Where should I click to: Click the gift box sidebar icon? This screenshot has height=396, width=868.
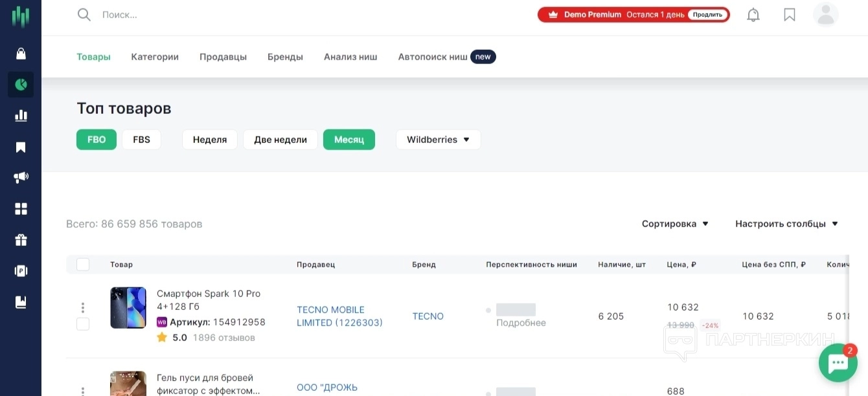21,240
